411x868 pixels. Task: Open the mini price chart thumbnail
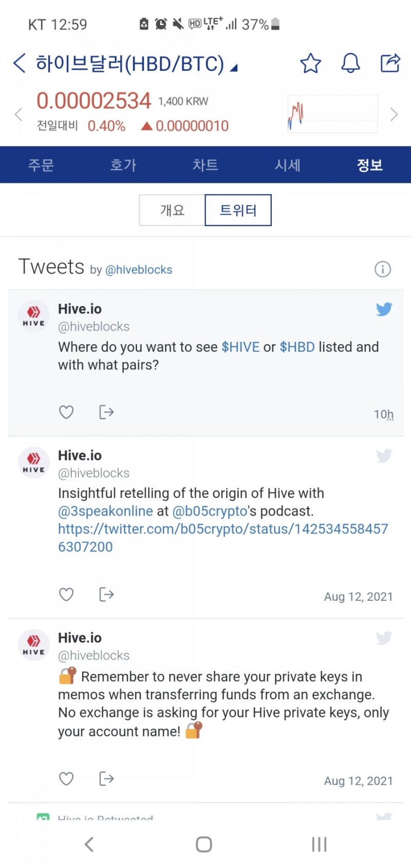(x=332, y=114)
